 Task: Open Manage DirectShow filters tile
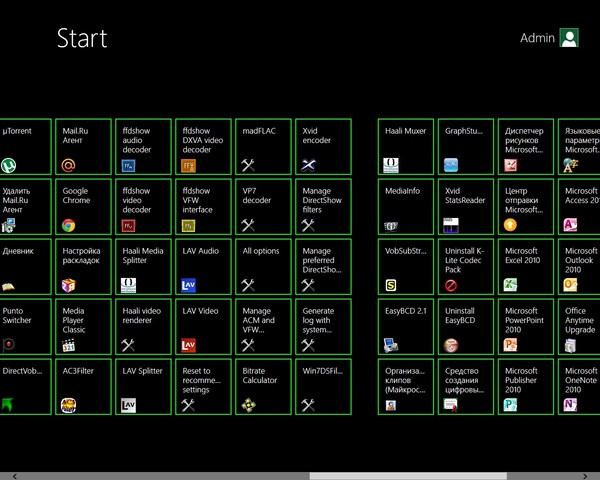coord(323,207)
